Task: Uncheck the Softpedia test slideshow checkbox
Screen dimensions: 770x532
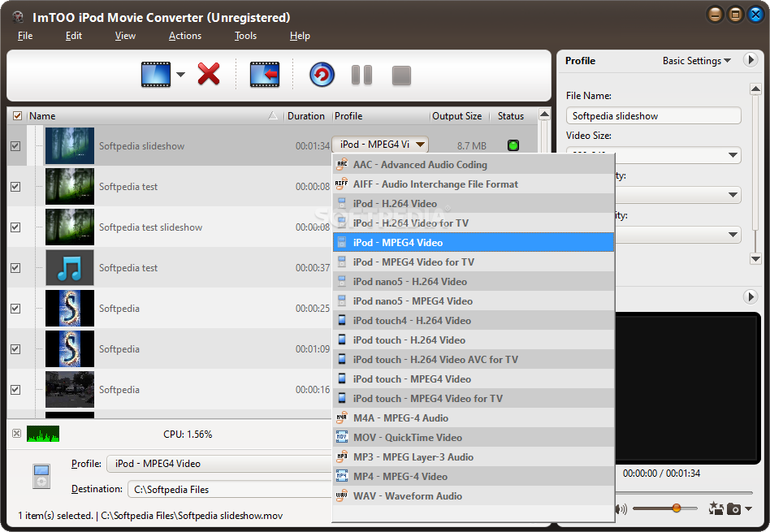Action: pos(15,227)
